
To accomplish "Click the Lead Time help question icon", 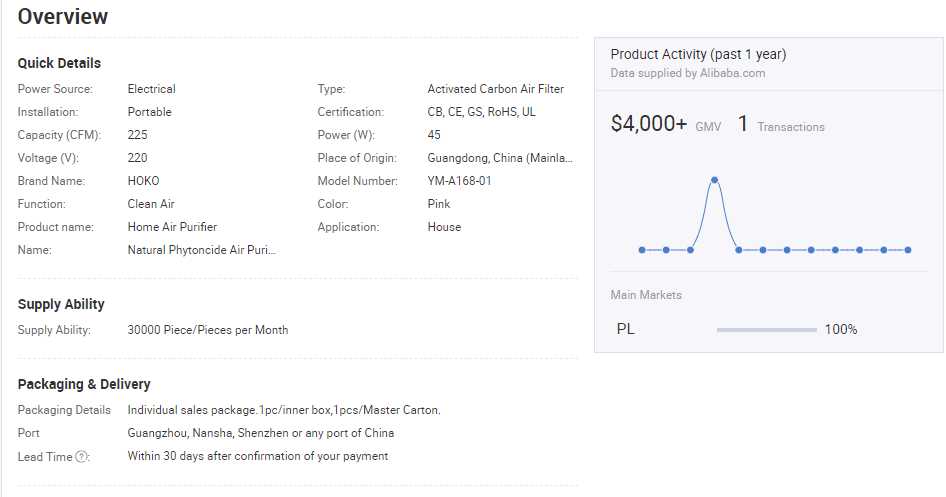I will click(x=82, y=457).
